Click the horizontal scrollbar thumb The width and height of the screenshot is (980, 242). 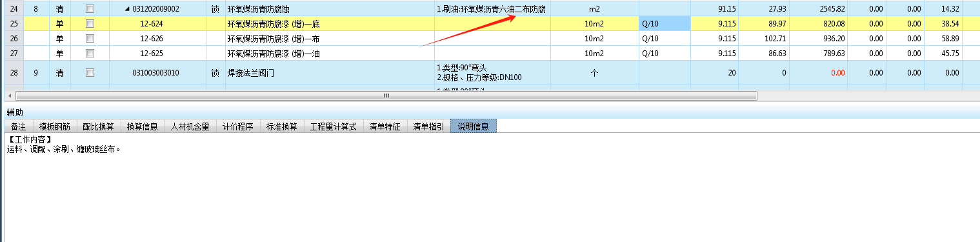click(x=386, y=96)
